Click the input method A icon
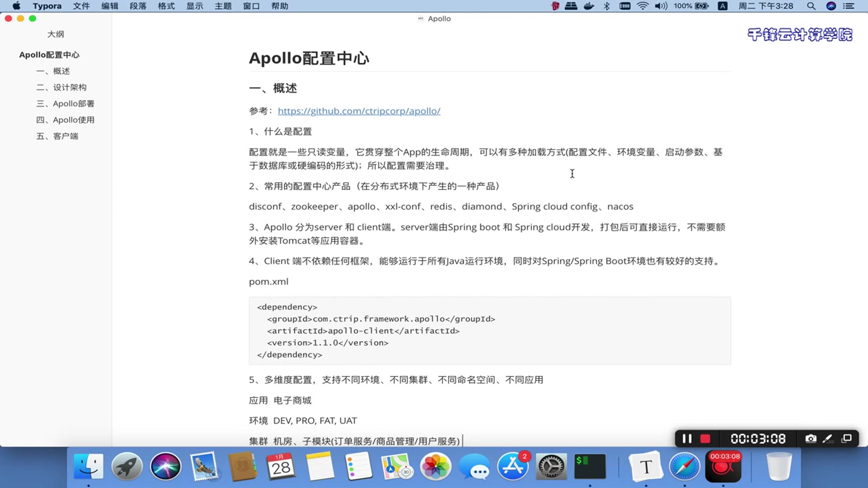 tap(723, 6)
